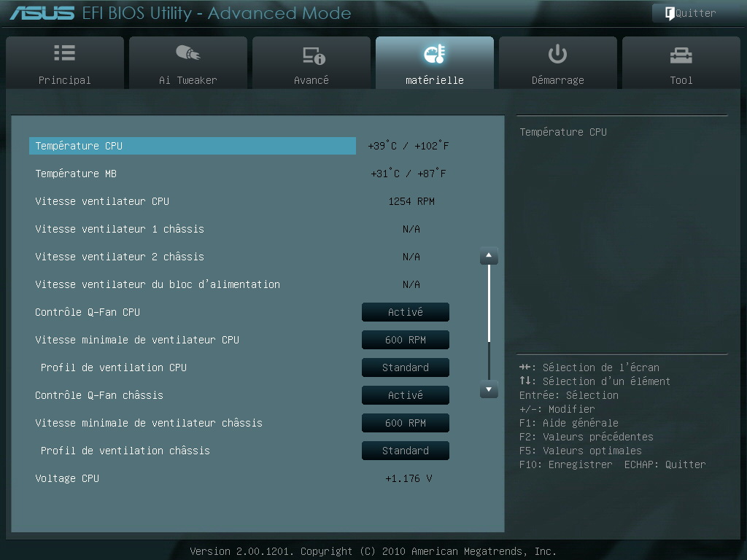Open Contrôle Q-Fan CPU Activé dropdown
The image size is (747, 560).
(x=406, y=312)
